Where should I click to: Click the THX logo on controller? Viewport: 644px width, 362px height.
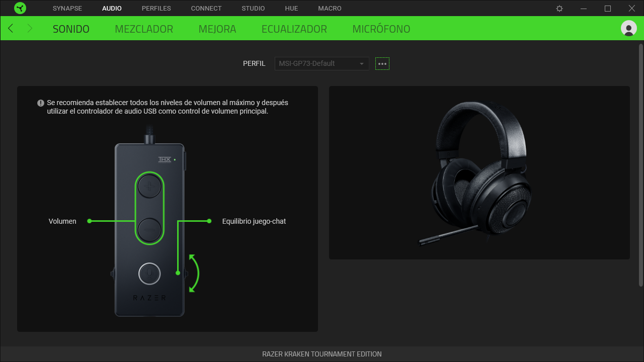[165, 159]
